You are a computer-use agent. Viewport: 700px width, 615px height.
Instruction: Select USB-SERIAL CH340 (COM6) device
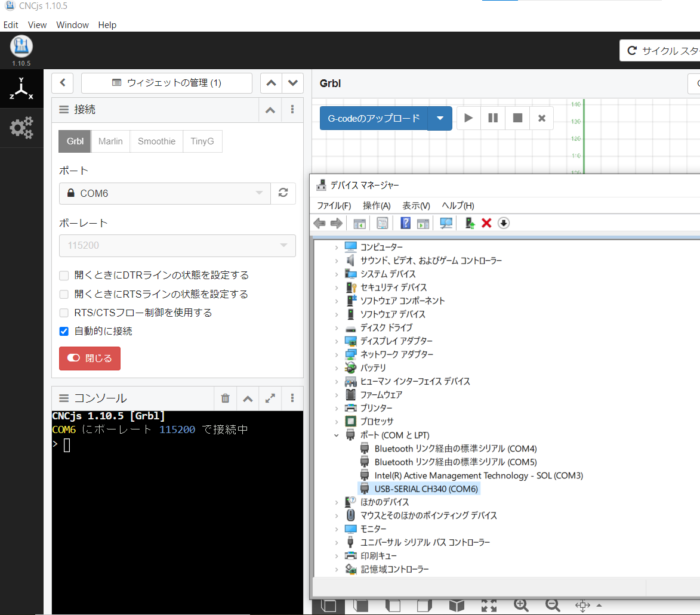426,489
